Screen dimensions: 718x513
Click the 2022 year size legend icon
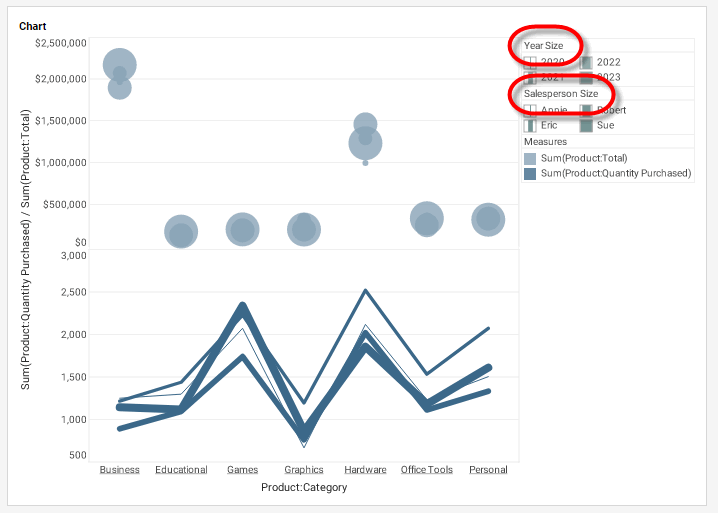pyautogui.click(x=586, y=63)
